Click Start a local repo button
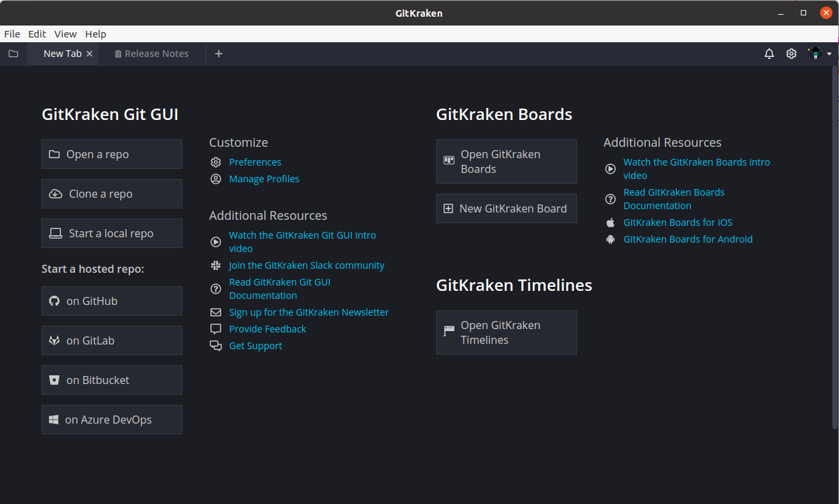Screen dimensions: 839x504 click(x=112, y=233)
